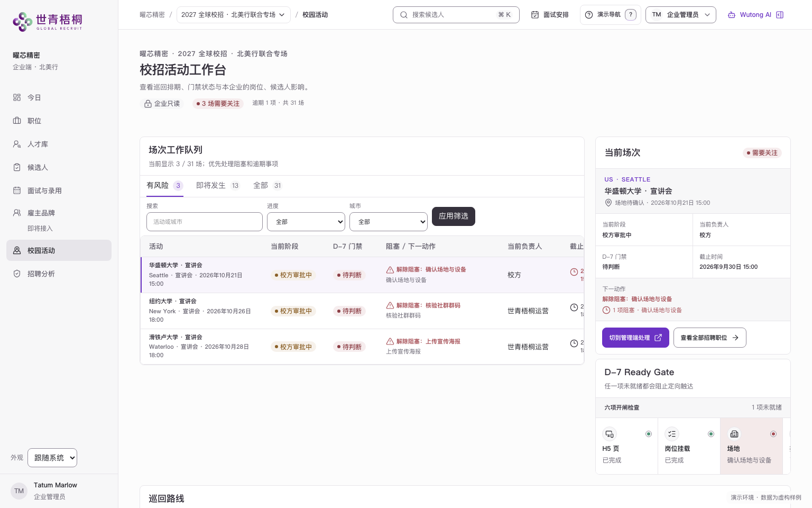Image resolution: width=812 pixels, height=508 pixels.
Task: Click the 曜芯精密 breadcrumb link
Action: [x=152, y=15]
